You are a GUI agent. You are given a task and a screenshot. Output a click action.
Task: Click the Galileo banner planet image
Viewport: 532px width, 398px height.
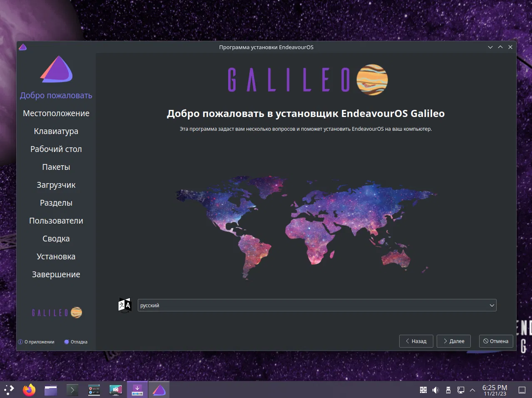[x=372, y=80]
